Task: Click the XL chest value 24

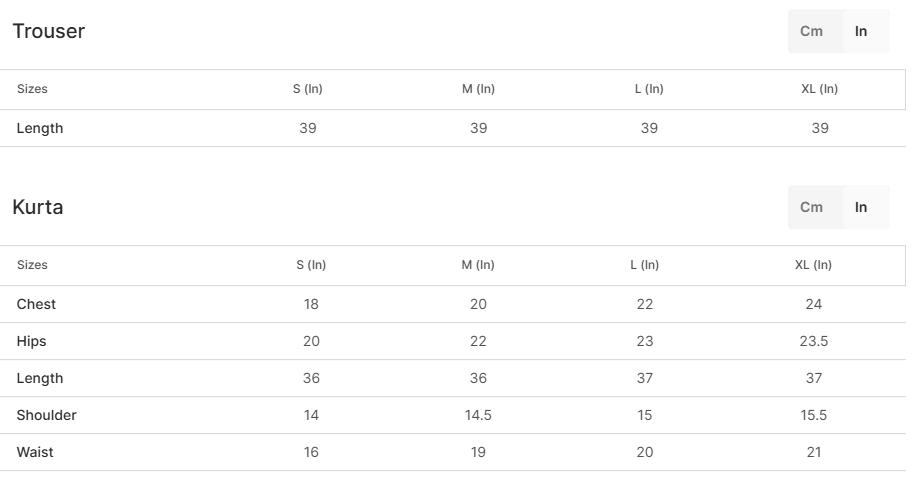Action: pyautogui.click(x=814, y=304)
